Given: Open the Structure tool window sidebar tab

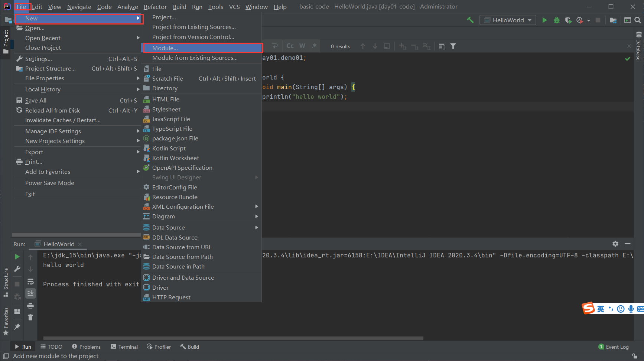Looking at the screenshot, I should 6,282.
